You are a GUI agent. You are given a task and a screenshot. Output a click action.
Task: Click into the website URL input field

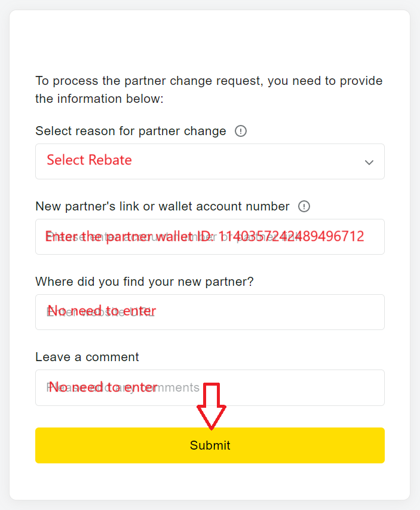[210, 312]
